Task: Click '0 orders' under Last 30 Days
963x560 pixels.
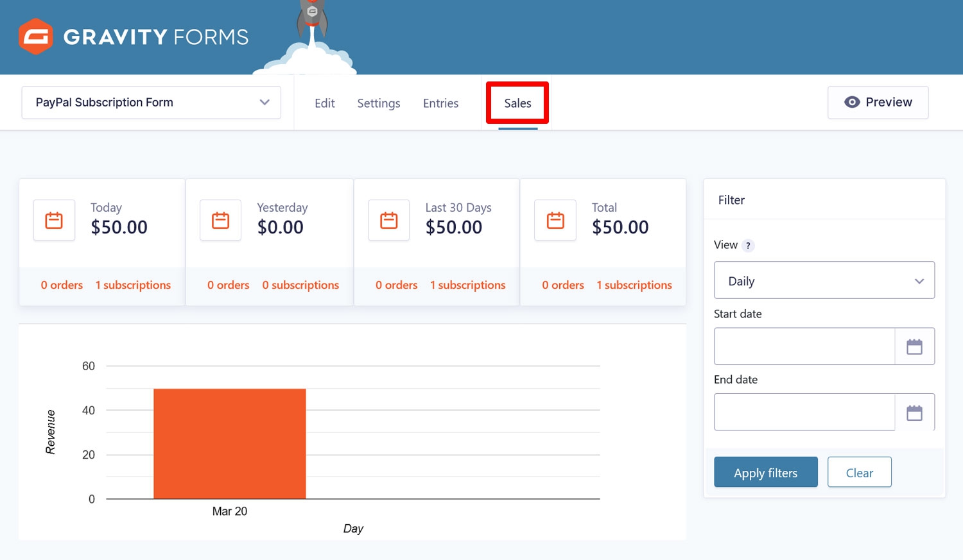Action: tap(396, 285)
